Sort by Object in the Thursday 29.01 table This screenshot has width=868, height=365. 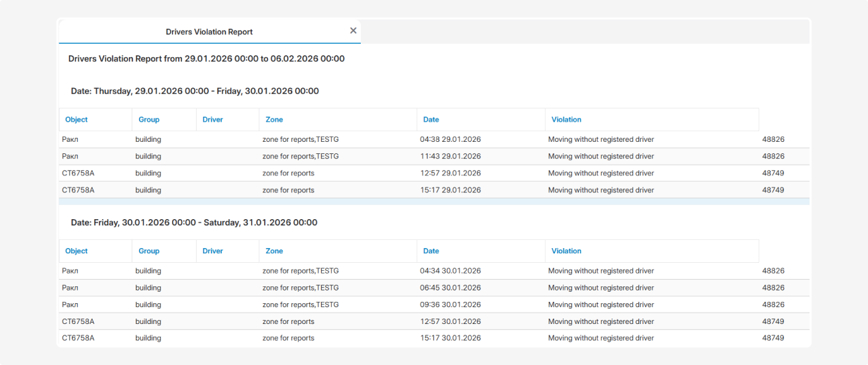[x=77, y=120]
